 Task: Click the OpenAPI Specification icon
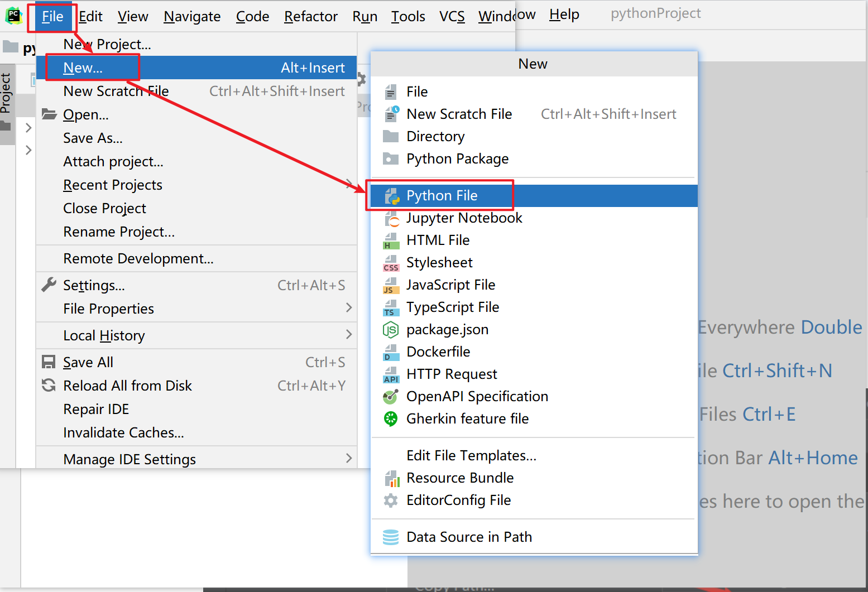[x=391, y=397]
